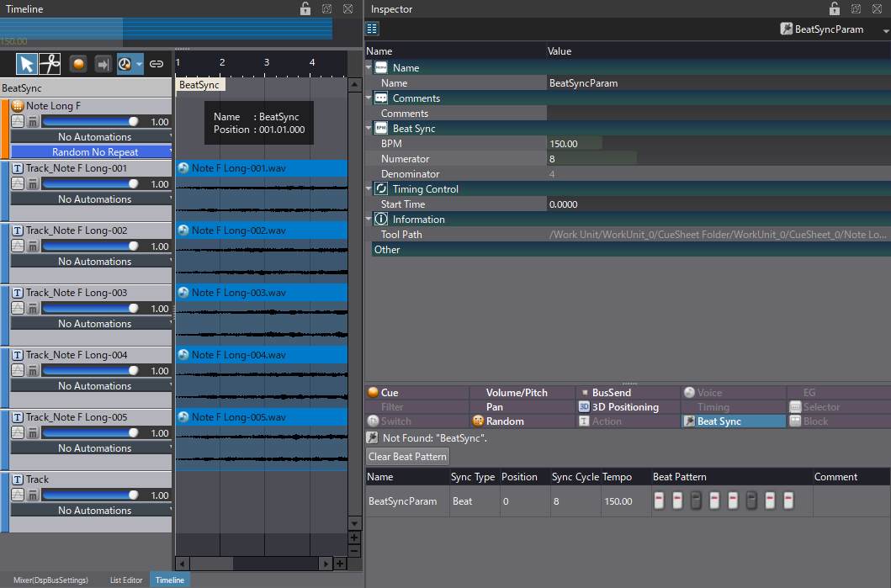Viewport: 891px width, 588px height.
Task: Click waveform icon of Note F Long-003.wav
Action: tap(183, 293)
